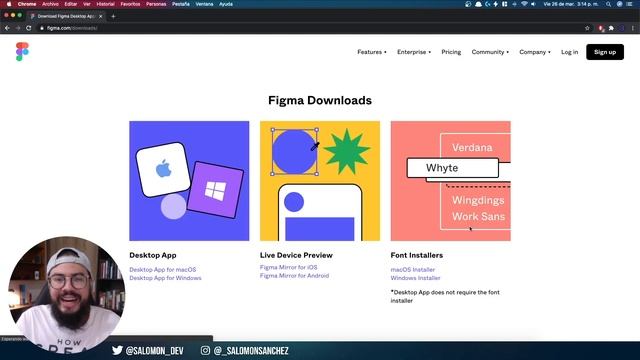Open Figma Mirror for Android link
Viewport: 640px width, 360px height.
(x=294, y=276)
